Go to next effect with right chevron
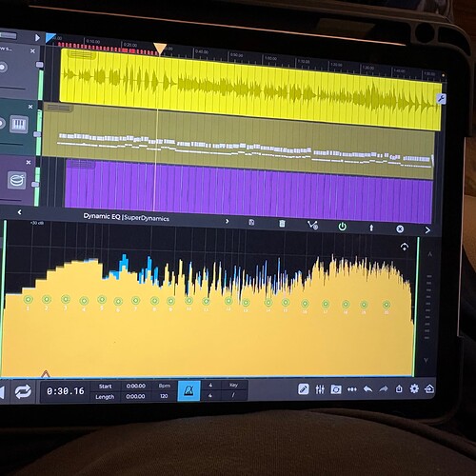This screenshot has width=476, height=476. click(427, 230)
